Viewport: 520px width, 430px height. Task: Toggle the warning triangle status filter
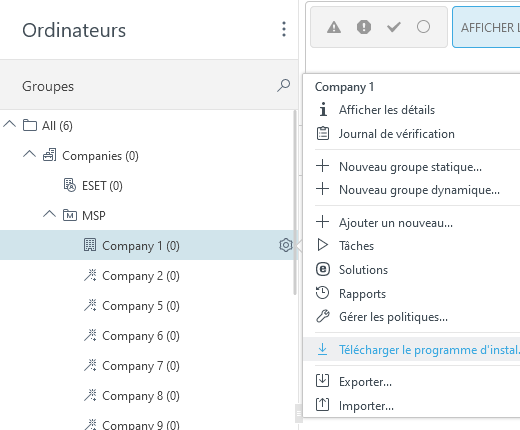(334, 27)
